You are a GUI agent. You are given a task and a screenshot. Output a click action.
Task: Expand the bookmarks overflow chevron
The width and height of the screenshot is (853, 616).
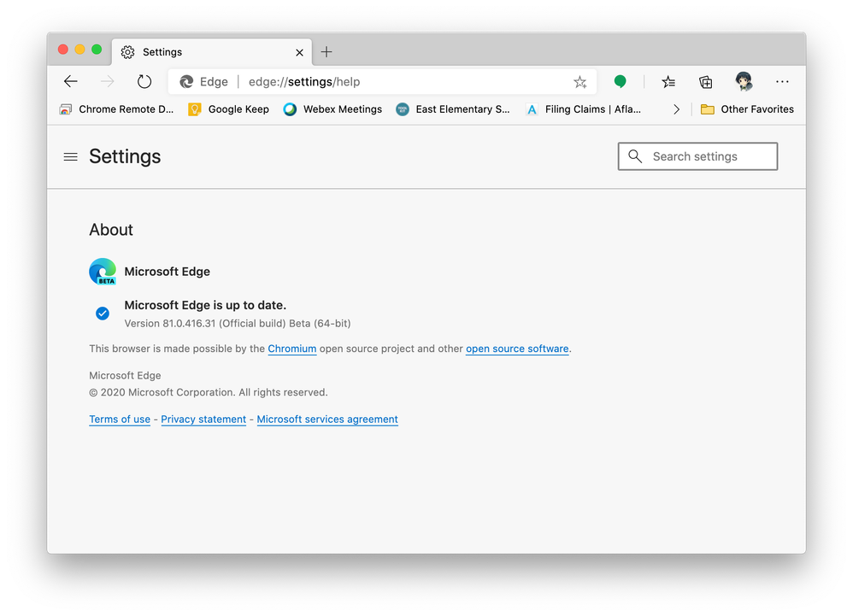(676, 109)
